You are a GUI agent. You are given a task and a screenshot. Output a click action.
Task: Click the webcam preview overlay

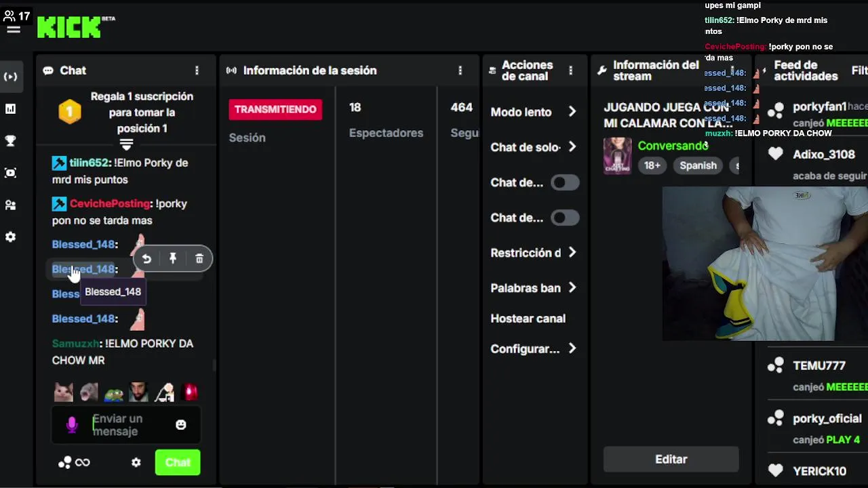pyautogui.click(x=765, y=264)
